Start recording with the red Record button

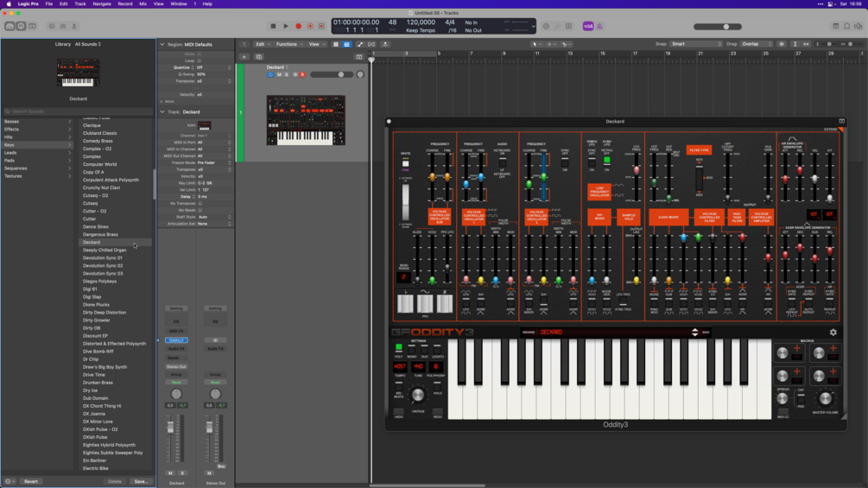tap(298, 26)
